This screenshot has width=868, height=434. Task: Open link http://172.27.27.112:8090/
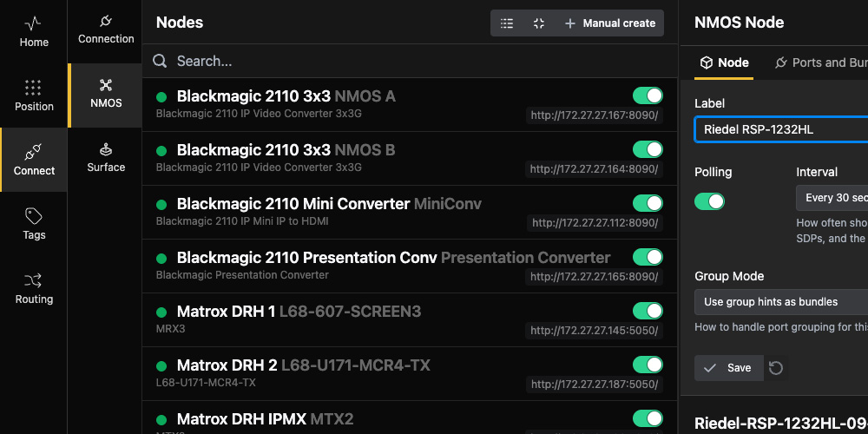(595, 223)
